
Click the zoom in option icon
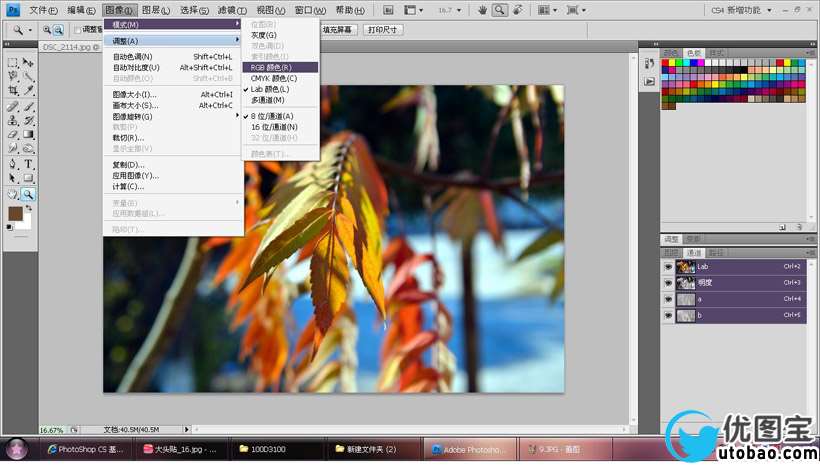coord(47,30)
